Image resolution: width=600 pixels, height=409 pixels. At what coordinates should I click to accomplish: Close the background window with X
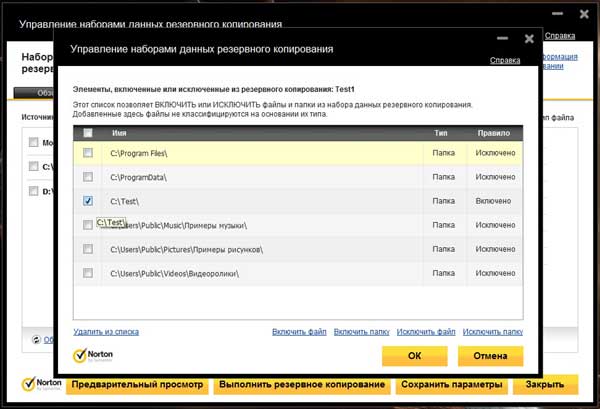[x=584, y=14]
